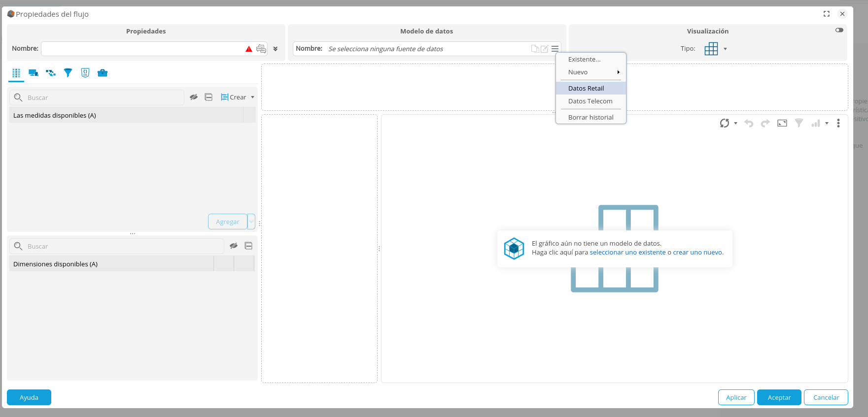Toggle hidden measures eye icon
Image resolution: width=868 pixels, height=417 pixels.
194,97
